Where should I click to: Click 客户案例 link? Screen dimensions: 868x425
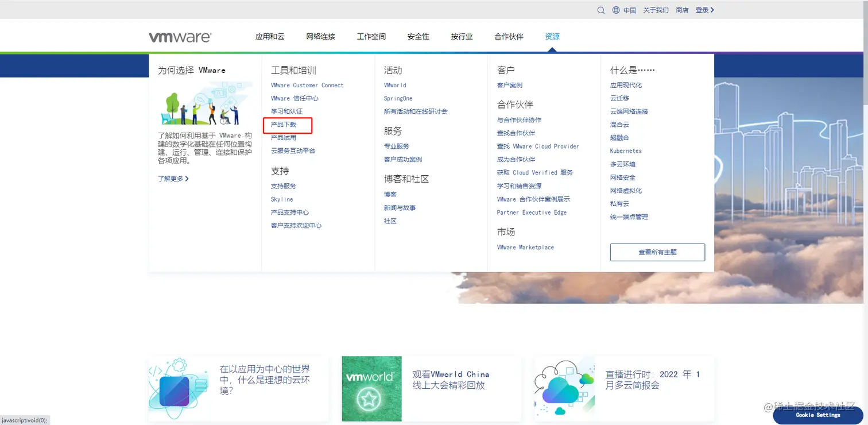tap(510, 85)
